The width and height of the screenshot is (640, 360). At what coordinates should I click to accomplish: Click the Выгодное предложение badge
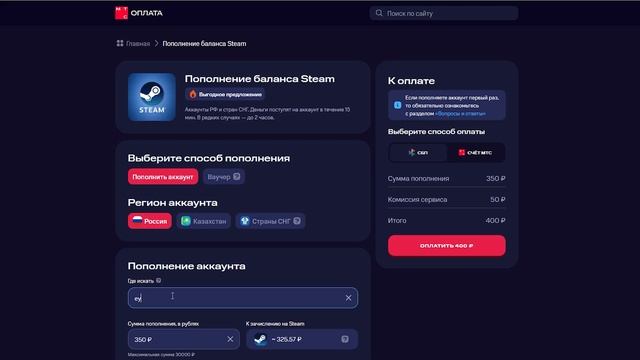coord(224,94)
